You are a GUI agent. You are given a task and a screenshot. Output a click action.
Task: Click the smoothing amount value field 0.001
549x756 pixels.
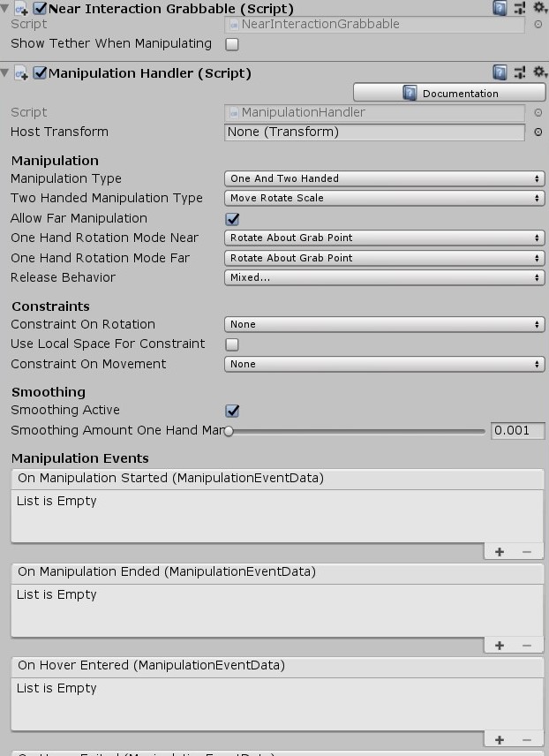click(x=518, y=431)
